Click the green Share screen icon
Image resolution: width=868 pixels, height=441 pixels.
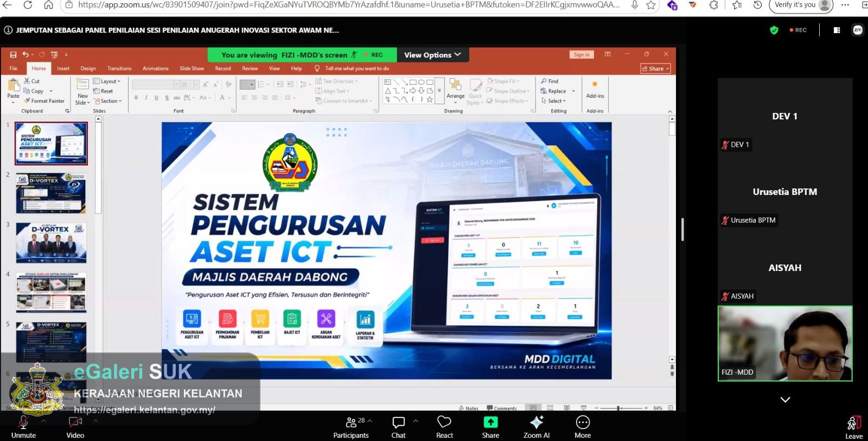click(490, 423)
